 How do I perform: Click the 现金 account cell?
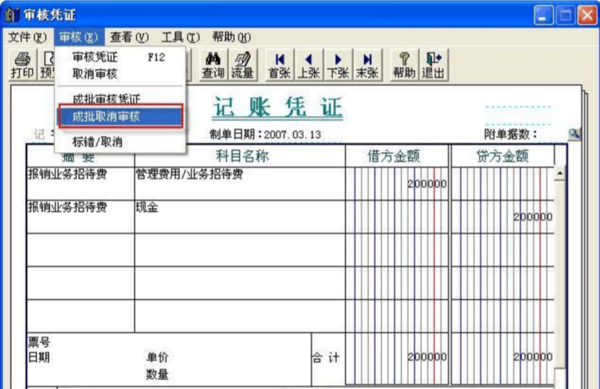tap(240, 217)
